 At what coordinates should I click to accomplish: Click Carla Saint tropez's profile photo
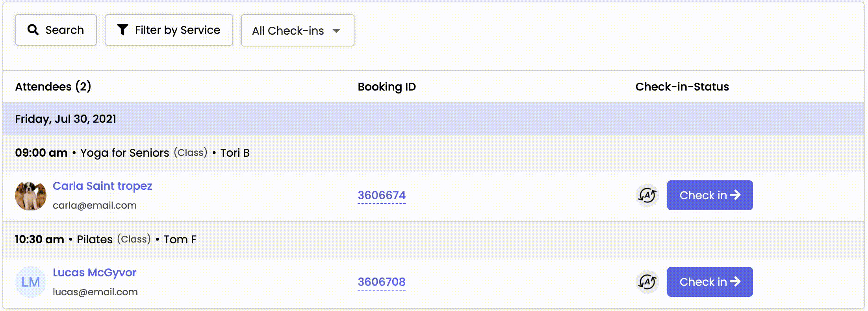point(31,196)
